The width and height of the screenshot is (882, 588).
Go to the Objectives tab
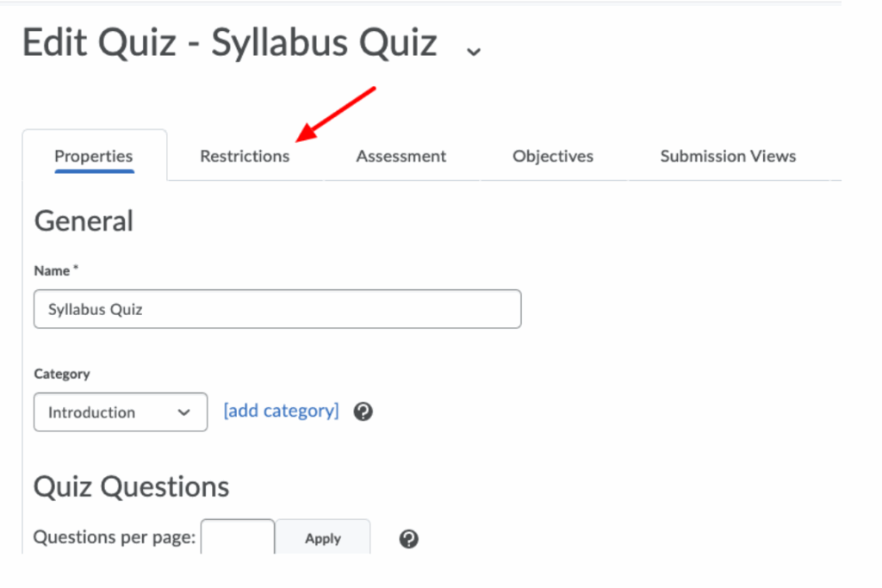pyautogui.click(x=553, y=156)
